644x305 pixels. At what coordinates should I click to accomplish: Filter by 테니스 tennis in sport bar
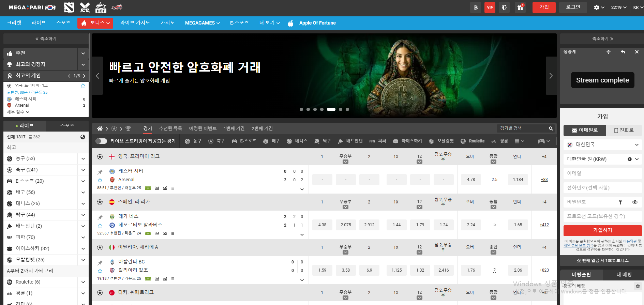pyautogui.click(x=297, y=141)
